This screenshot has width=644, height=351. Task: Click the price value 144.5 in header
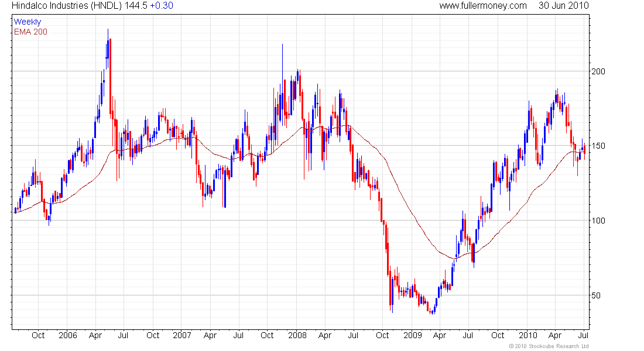coord(136,6)
